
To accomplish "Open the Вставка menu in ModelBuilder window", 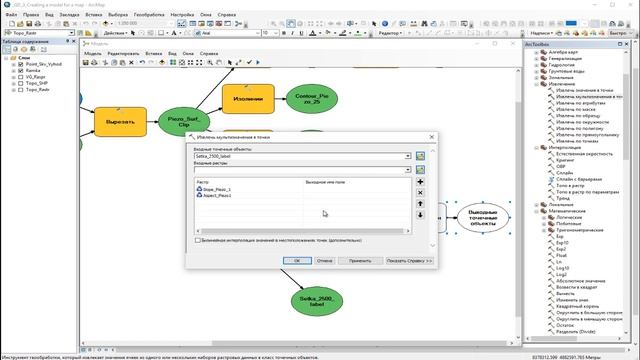I will point(153,53).
